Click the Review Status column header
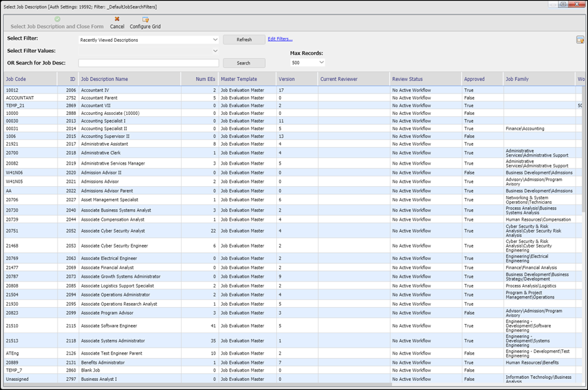The width and height of the screenshot is (588, 390). coord(407,79)
